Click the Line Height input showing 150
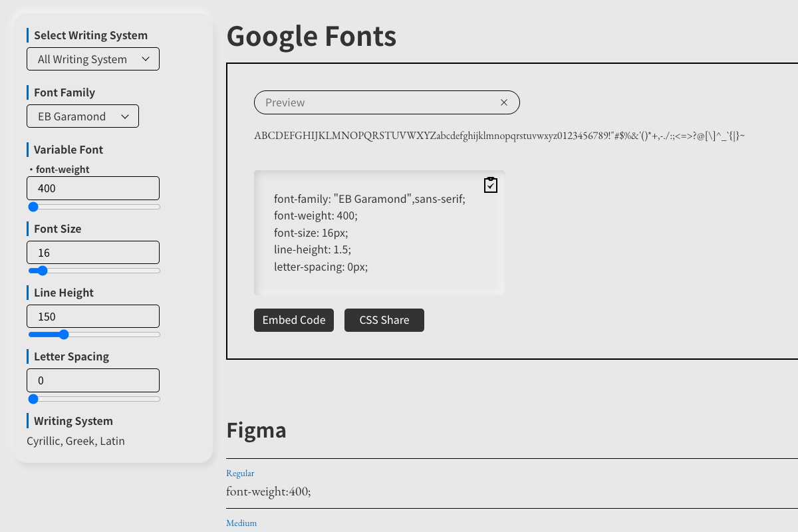 pos(93,317)
